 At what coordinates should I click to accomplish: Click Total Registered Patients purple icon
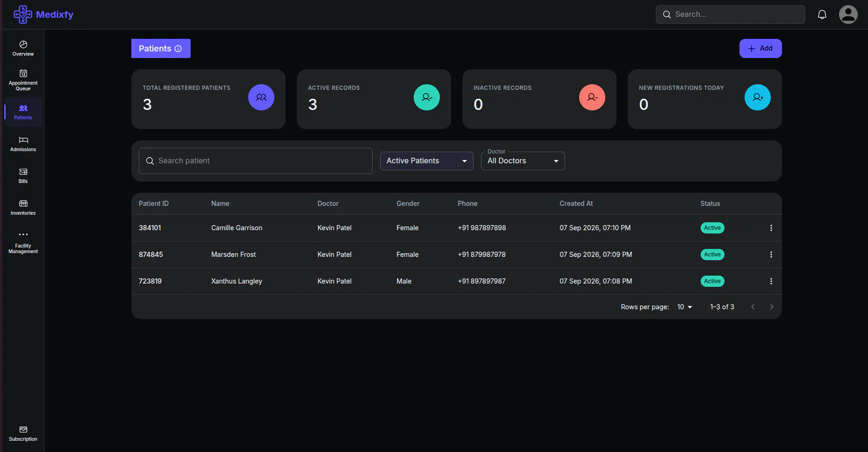coord(261,97)
